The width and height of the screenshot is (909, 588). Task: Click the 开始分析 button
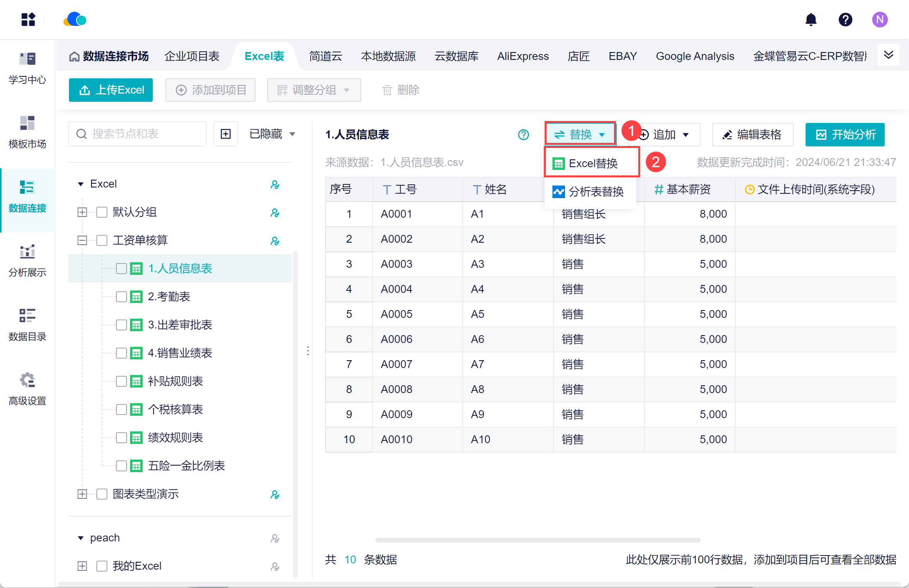coord(845,135)
